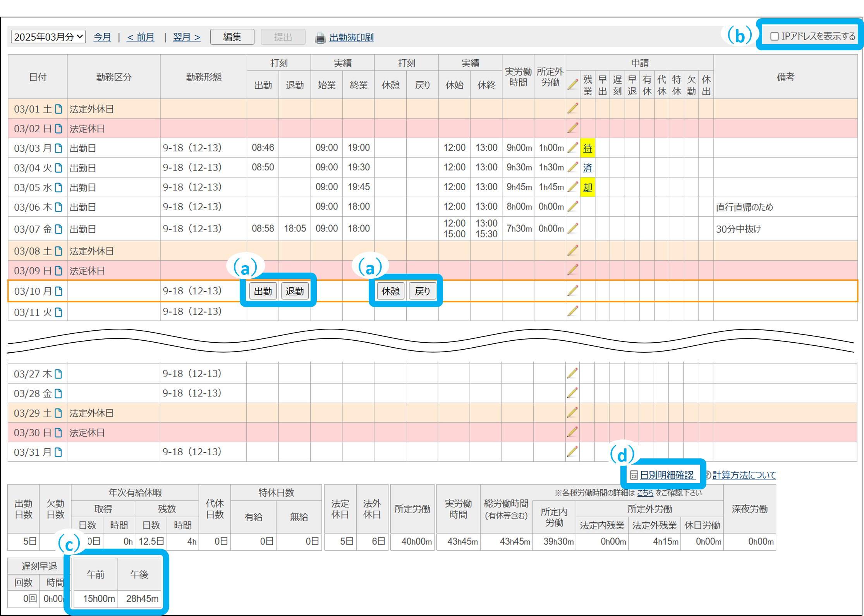Open the document icon next to 03/01 土
The image size is (864, 616).
coord(58,109)
